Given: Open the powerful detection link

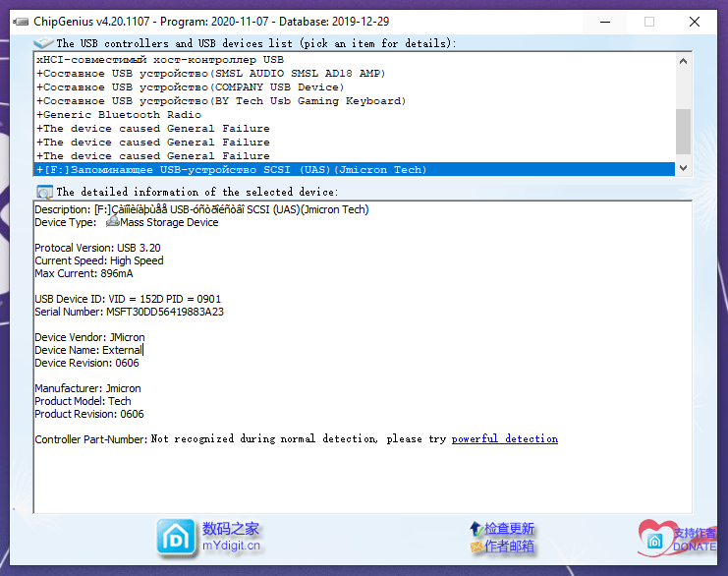Looking at the screenshot, I should [x=505, y=439].
